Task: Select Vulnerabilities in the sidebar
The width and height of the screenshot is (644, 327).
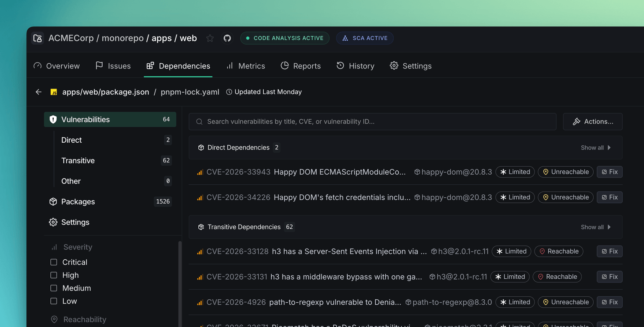Action: point(110,120)
